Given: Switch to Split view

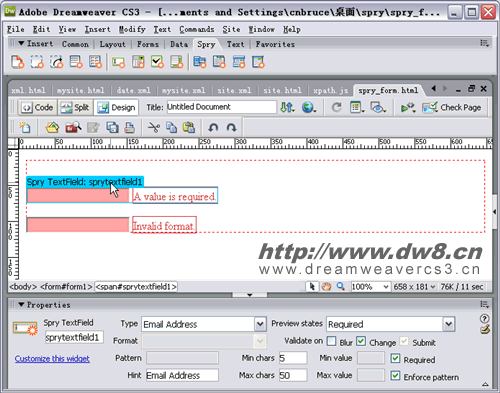Looking at the screenshot, I should [75, 107].
